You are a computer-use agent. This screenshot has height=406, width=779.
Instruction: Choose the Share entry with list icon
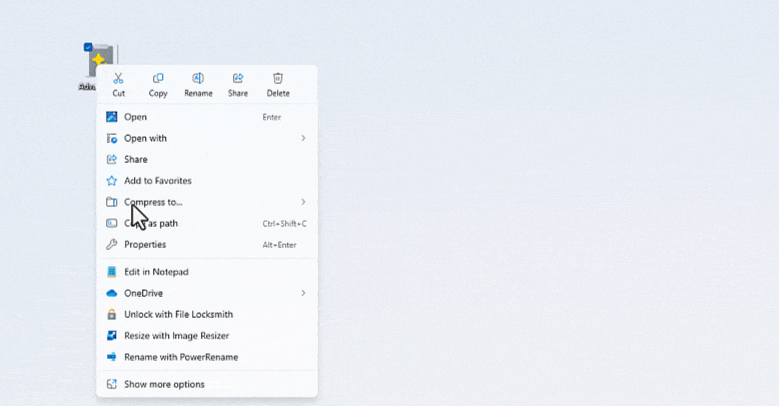coord(207,160)
